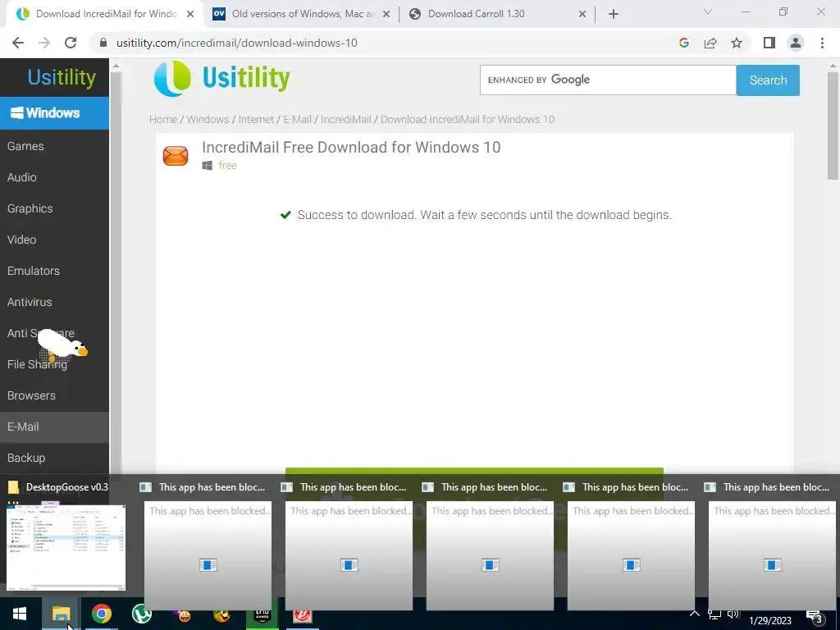Click the blue Search button
Viewport: 840px width, 630px height.
(768, 80)
